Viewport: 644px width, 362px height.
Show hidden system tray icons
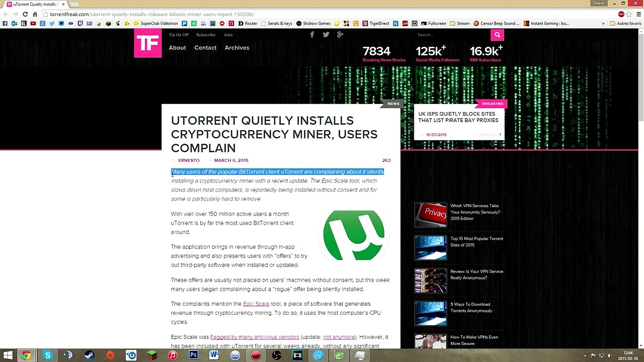[585, 355]
